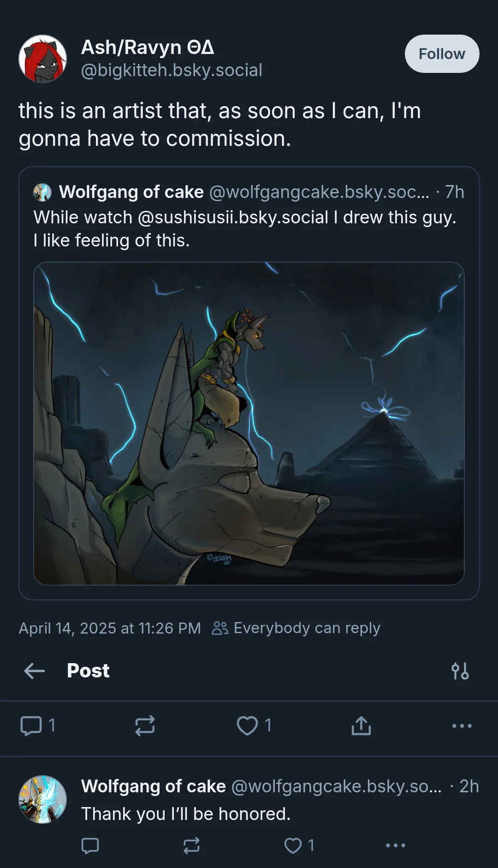Open Wolfgang of cake avatar in reply

[x=42, y=799]
